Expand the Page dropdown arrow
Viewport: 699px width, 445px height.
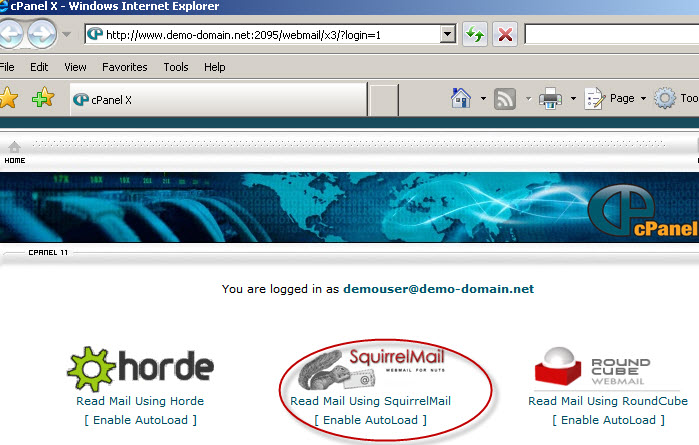643,99
